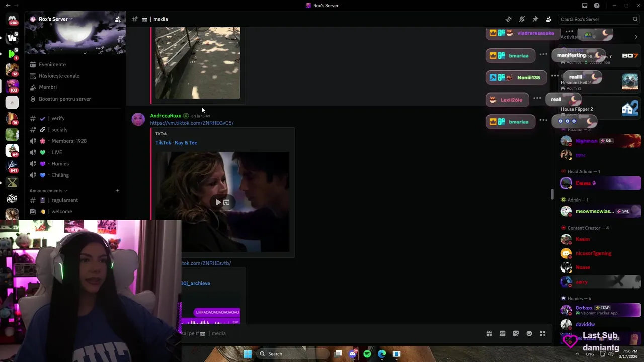Open the Threads icon in channel header
This screenshot has width=644, height=362.
click(x=509, y=19)
